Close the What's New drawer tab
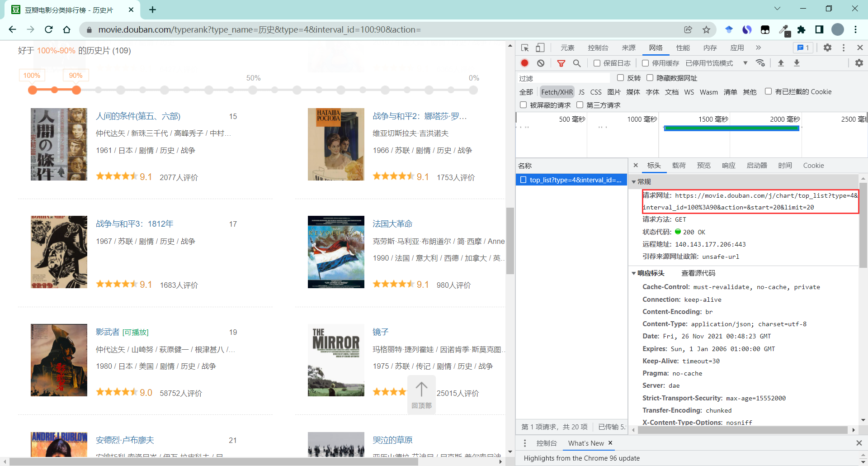The height and width of the screenshot is (466, 868). coord(610,443)
